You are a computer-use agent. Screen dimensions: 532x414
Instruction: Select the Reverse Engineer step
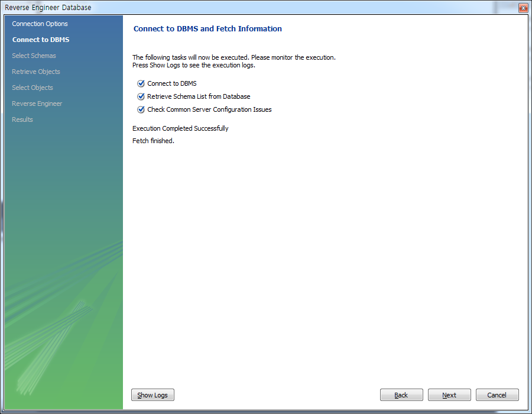point(37,103)
